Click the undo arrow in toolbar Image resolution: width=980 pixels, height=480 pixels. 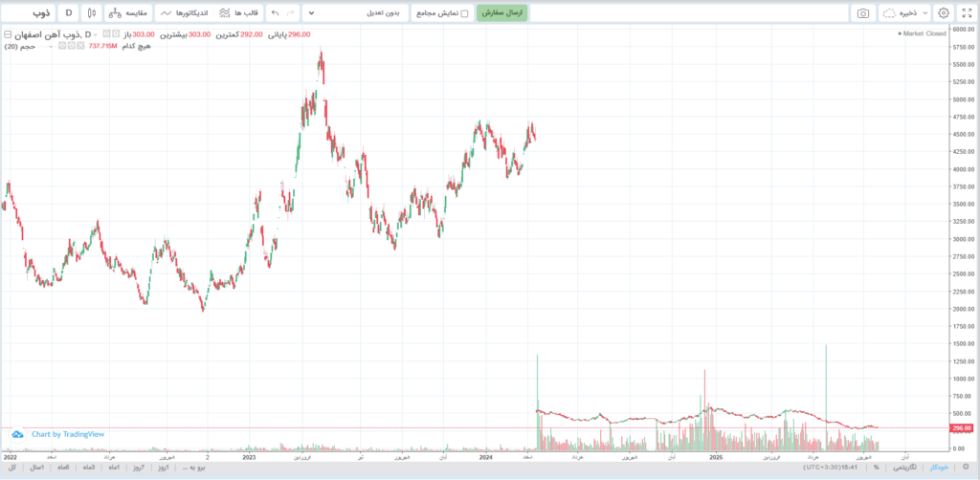pyautogui.click(x=276, y=13)
